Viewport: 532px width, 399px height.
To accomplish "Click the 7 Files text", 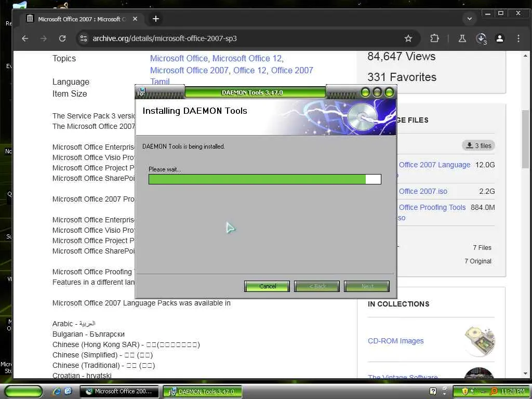I will click(482, 248).
